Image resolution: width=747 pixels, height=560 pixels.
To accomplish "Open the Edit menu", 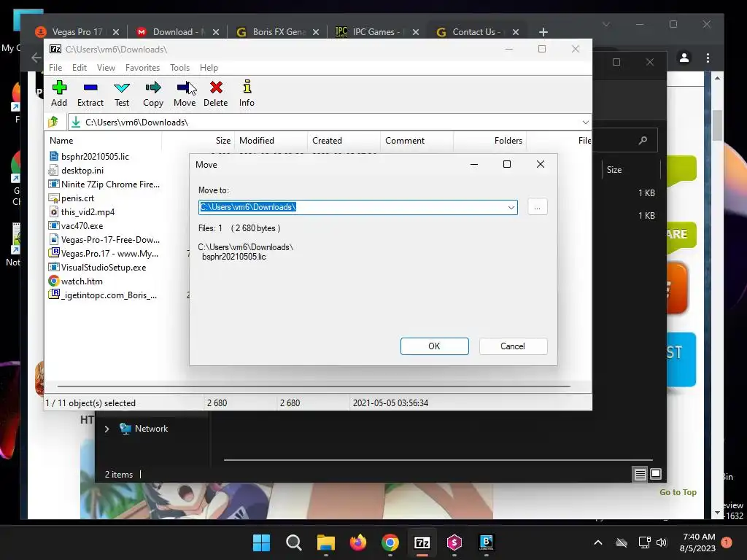I will 79,68.
